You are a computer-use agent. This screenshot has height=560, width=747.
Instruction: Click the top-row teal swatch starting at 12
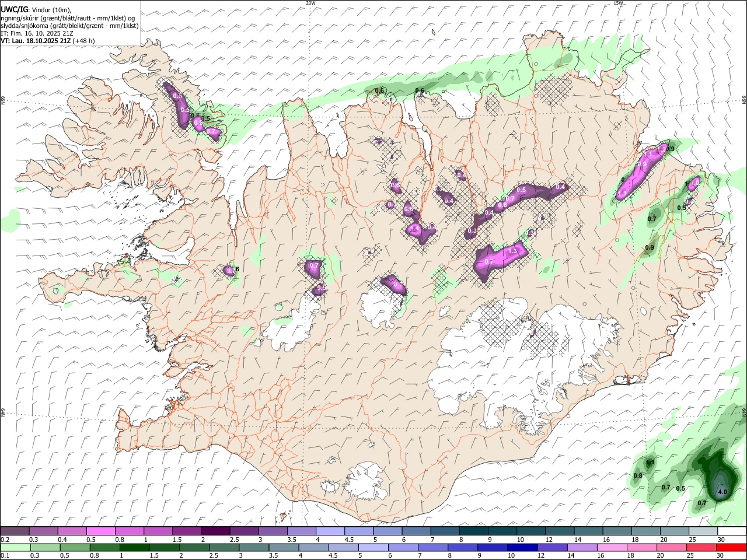pos(559,531)
